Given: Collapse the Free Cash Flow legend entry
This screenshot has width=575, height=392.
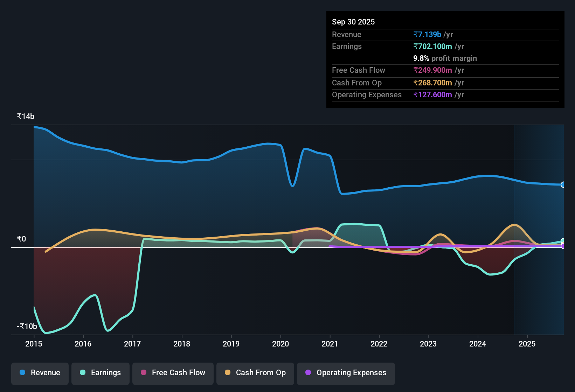Looking at the screenshot, I should (173, 373).
